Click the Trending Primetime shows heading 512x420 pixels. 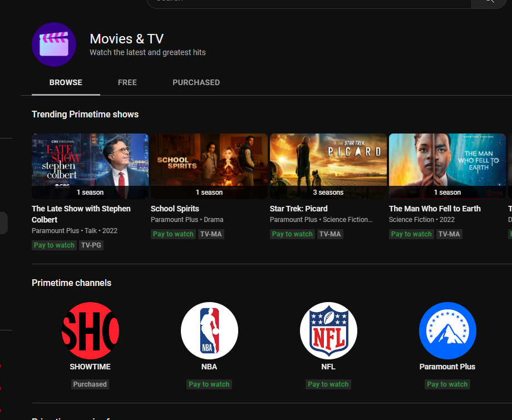85,114
